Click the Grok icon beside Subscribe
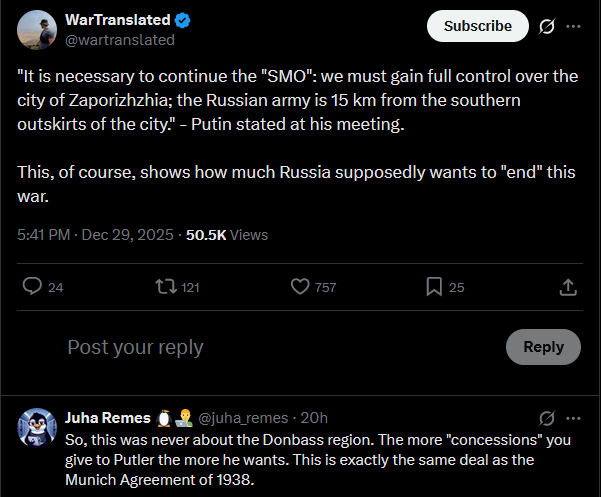 tap(547, 26)
